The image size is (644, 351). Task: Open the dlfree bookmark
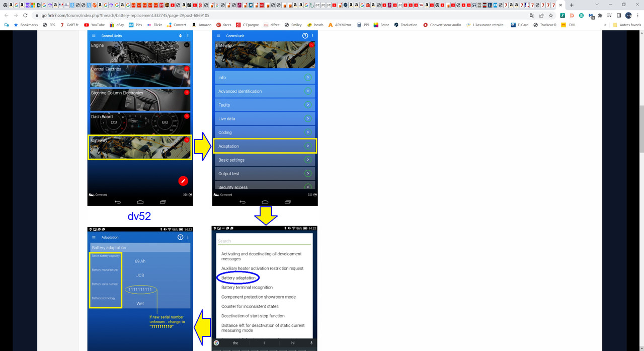(271, 25)
